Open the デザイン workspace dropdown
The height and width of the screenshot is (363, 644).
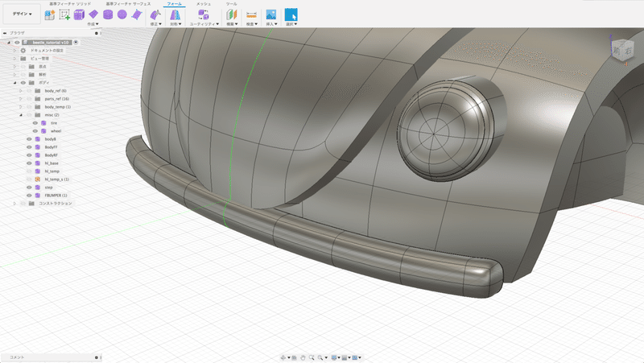coord(21,14)
